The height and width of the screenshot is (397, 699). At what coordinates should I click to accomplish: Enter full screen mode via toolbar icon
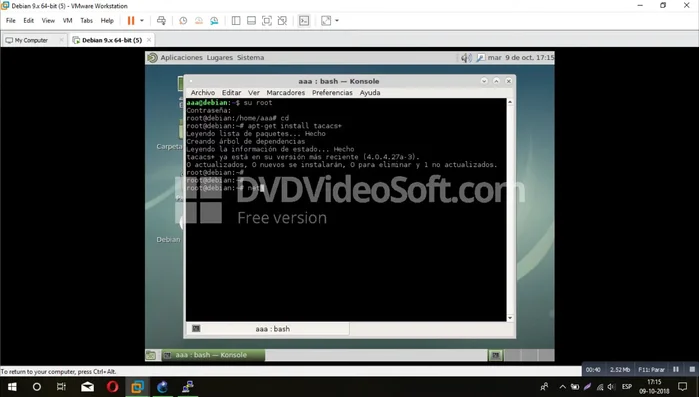click(267, 20)
